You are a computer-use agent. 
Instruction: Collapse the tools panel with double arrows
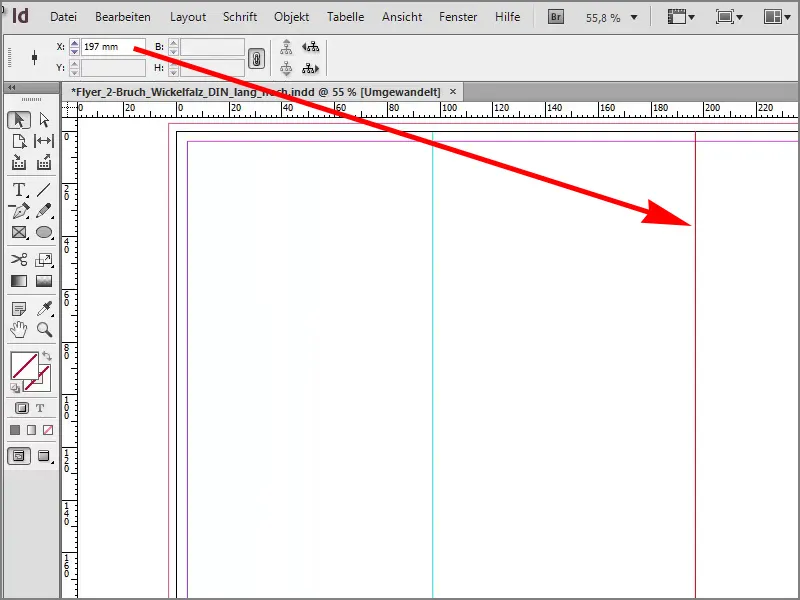point(11,87)
